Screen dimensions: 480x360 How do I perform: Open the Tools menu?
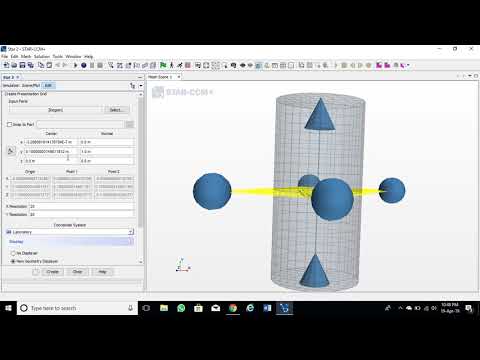[58, 57]
